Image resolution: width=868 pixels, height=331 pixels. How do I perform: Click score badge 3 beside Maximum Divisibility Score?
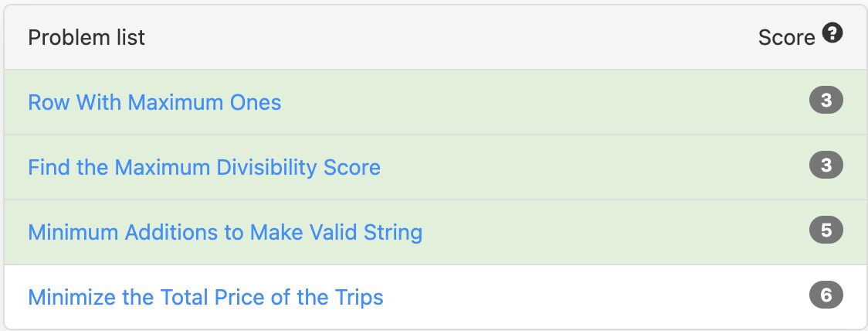pos(826,165)
